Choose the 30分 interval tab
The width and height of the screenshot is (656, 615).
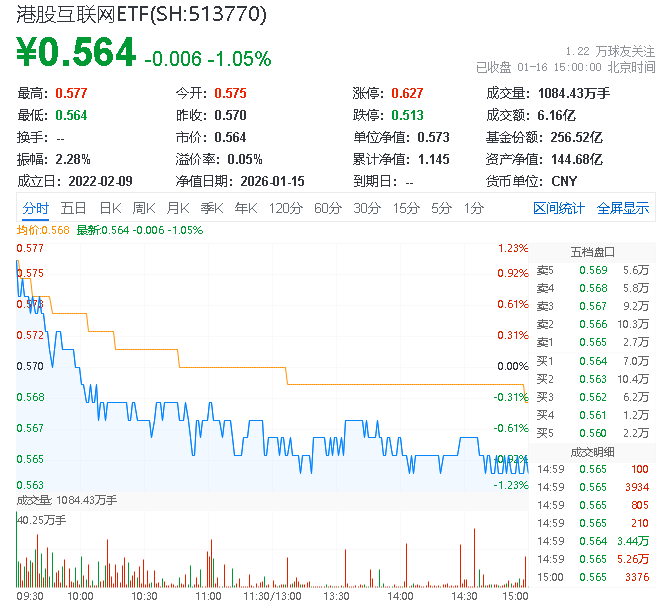(366, 208)
